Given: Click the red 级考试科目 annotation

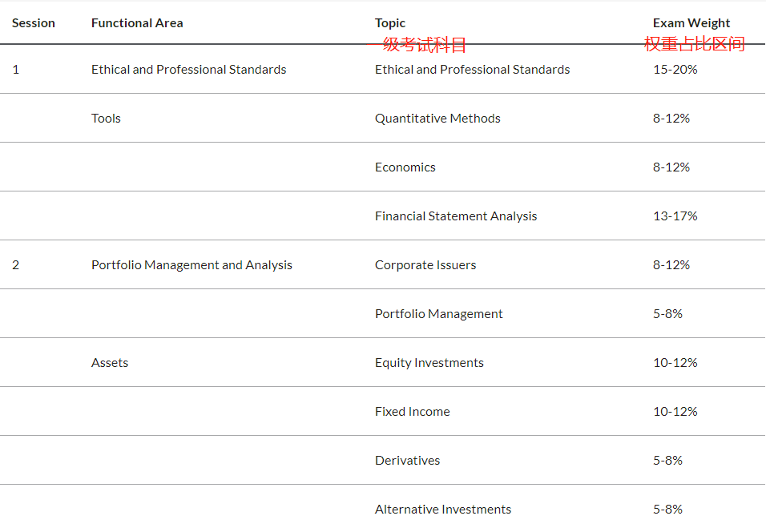Looking at the screenshot, I should (x=425, y=45).
